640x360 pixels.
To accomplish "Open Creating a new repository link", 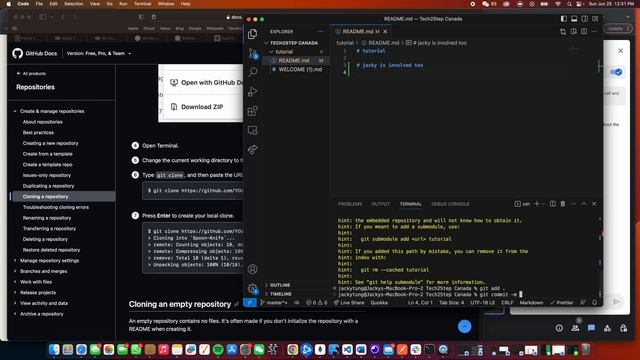I will pos(50,143).
